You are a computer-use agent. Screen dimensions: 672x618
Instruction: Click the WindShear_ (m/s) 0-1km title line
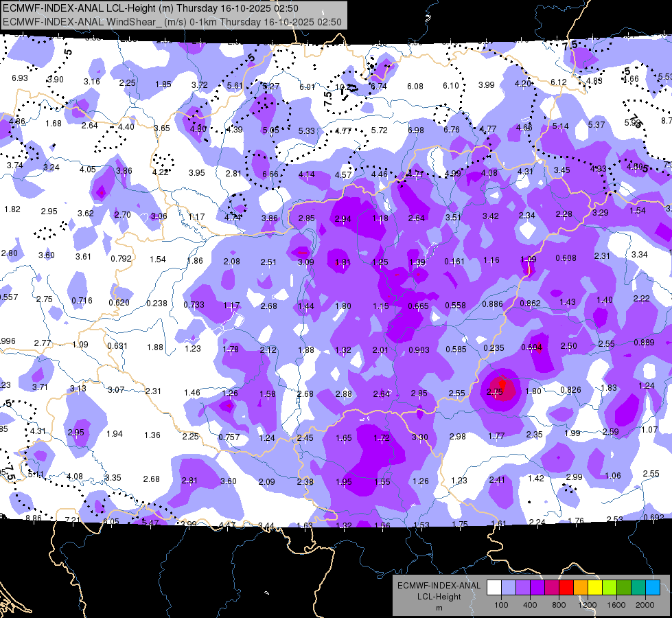[x=172, y=22]
